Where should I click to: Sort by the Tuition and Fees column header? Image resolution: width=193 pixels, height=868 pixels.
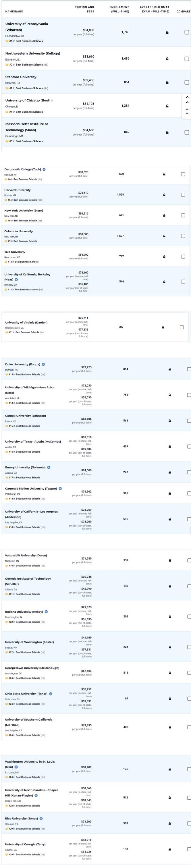click(84, 9)
